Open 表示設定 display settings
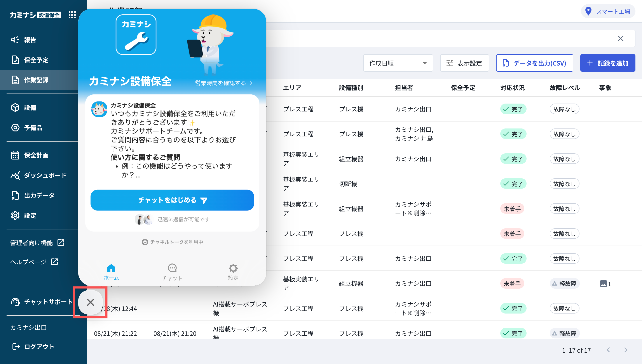Screen dimensions: 642x364 (464, 63)
